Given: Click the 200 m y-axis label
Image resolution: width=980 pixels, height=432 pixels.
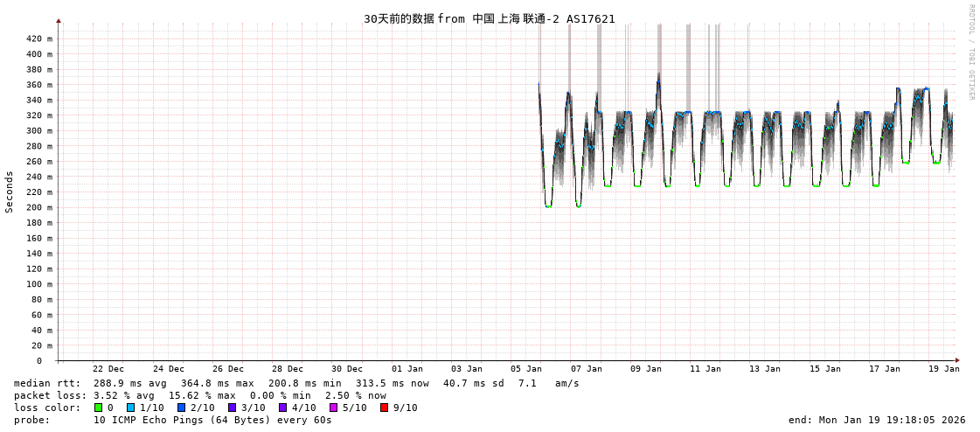Looking at the screenshot, I should [38, 207].
